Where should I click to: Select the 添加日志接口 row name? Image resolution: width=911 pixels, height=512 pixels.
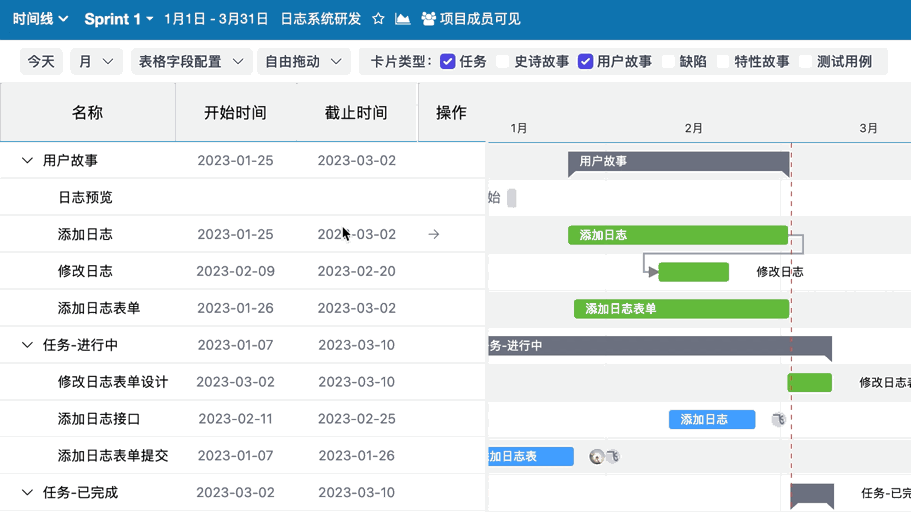(99, 419)
